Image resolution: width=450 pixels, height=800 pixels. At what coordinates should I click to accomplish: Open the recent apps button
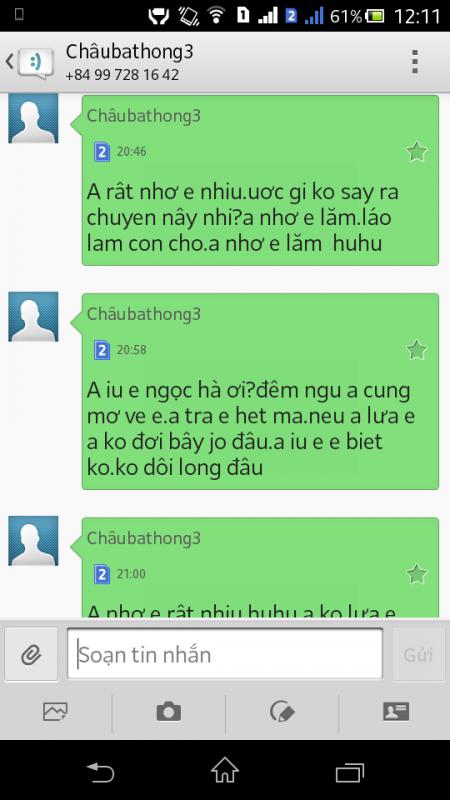pyautogui.click(x=350, y=772)
